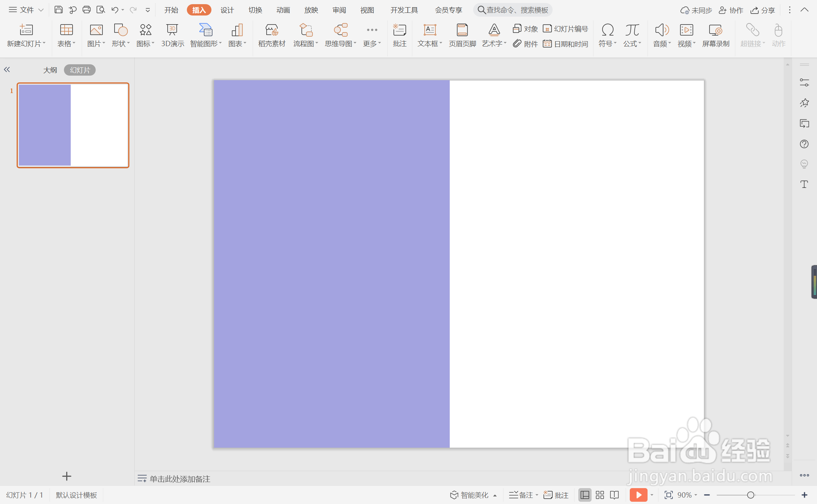Image resolution: width=817 pixels, height=504 pixels.
Task: Open 稻壳素材 resource library
Action: (x=272, y=36)
